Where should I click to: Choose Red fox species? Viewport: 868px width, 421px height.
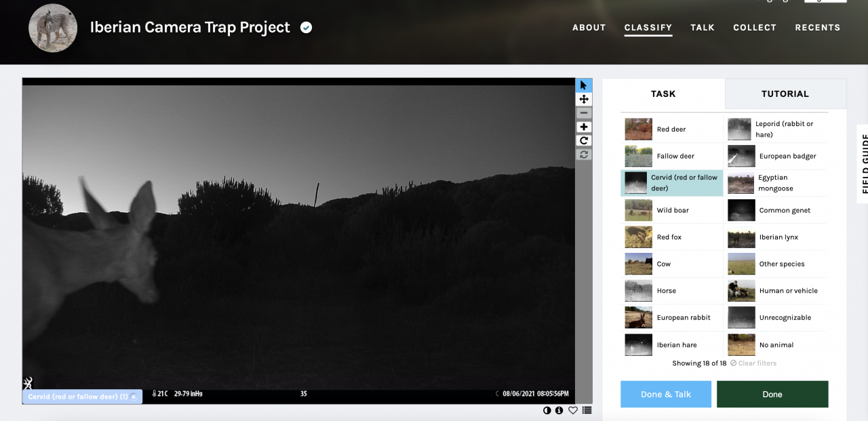(x=673, y=237)
